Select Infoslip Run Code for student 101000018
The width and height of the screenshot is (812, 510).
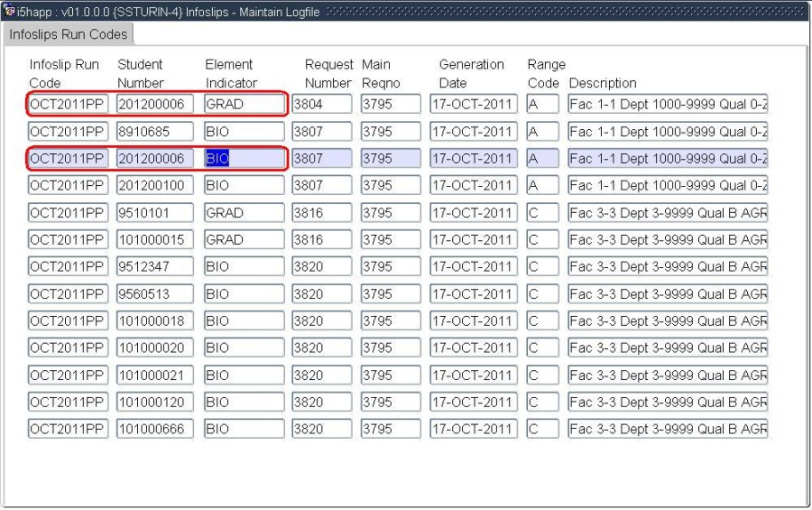(x=69, y=321)
